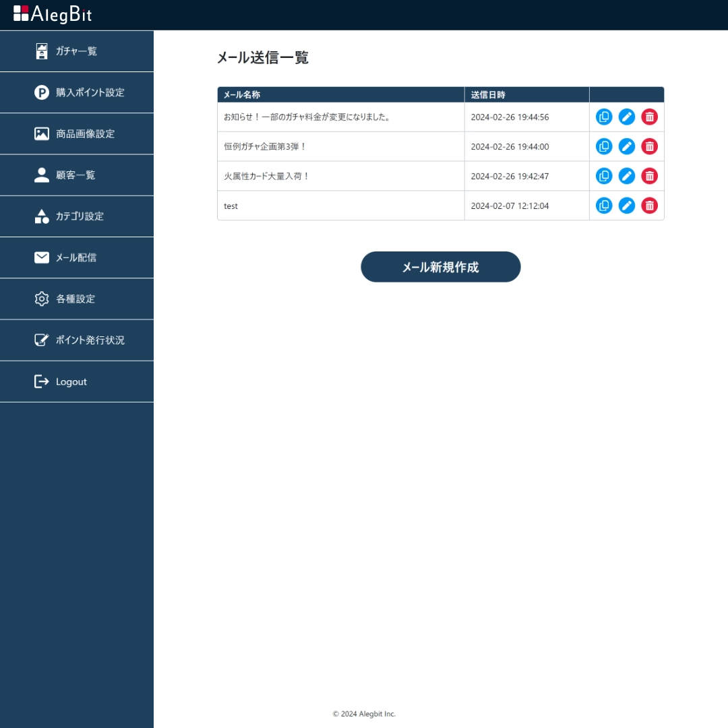This screenshot has height=728, width=728.
Task: Open 商品画像設定 menu item
Action: coord(77,133)
